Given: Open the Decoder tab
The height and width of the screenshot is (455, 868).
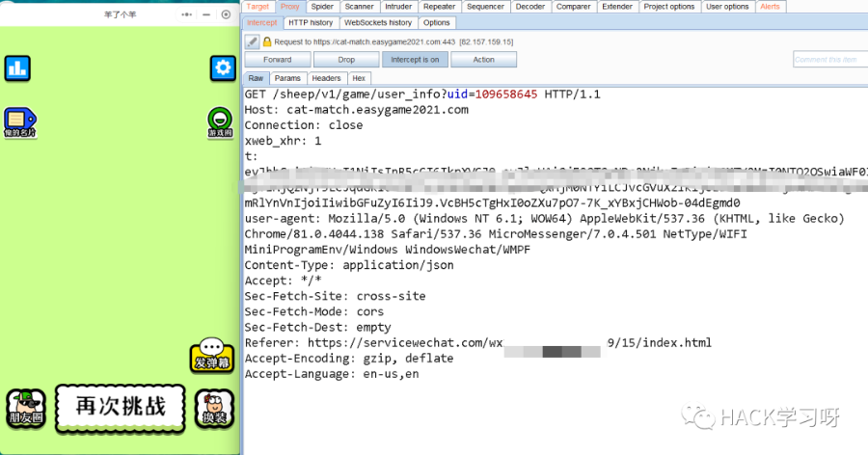Looking at the screenshot, I should point(530,7).
